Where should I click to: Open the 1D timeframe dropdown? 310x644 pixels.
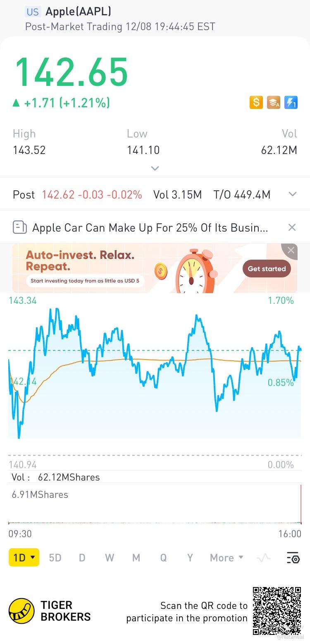[x=24, y=558]
